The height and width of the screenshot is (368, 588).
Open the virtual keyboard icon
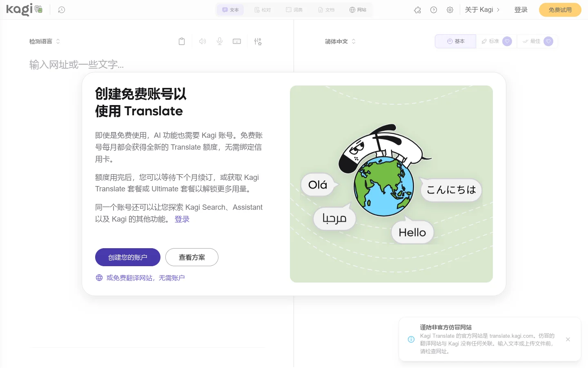237,41
